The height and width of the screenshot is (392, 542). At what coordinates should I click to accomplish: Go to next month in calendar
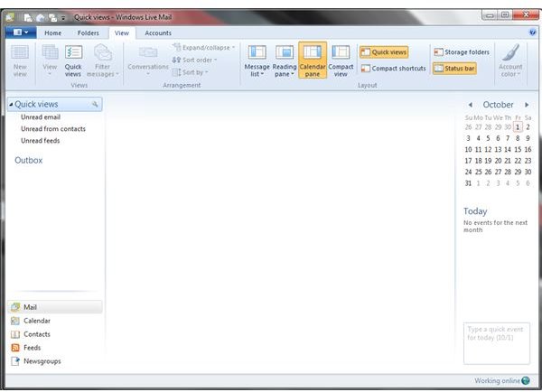tap(527, 105)
